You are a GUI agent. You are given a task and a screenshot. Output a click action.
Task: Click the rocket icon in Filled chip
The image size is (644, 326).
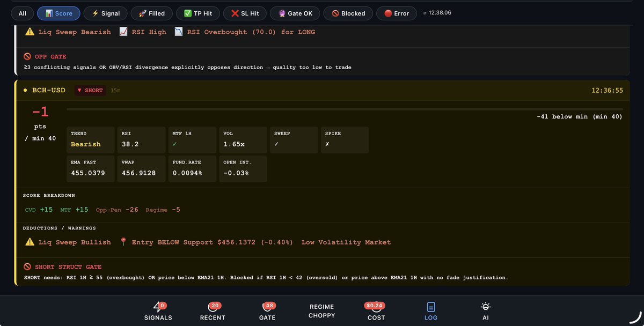142,13
